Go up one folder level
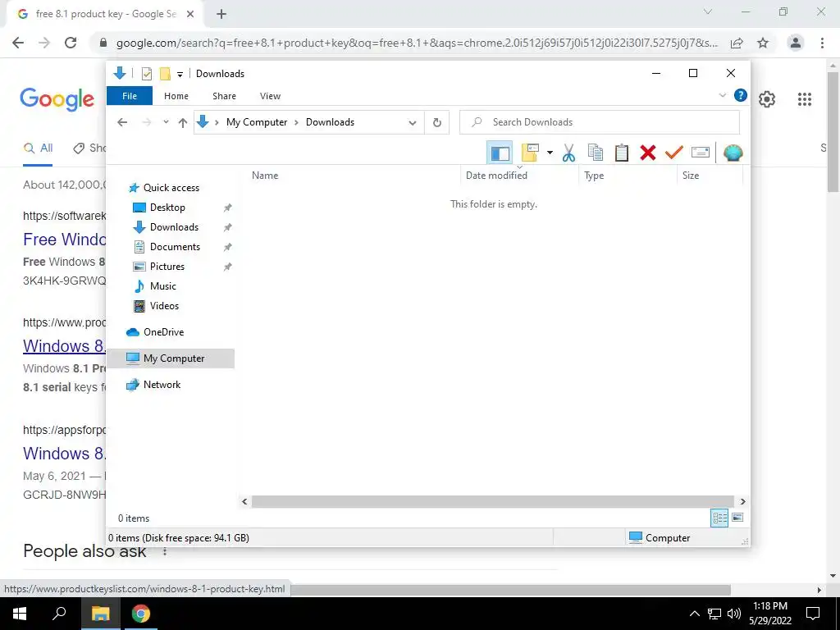The width and height of the screenshot is (840, 630). 183,123
